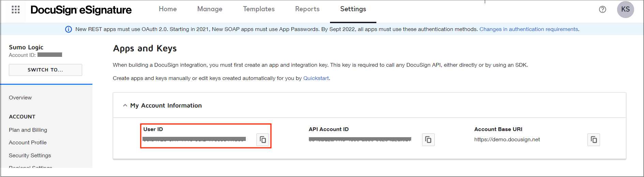
Task: Open Security Settings in sidebar
Action: pyautogui.click(x=30, y=156)
